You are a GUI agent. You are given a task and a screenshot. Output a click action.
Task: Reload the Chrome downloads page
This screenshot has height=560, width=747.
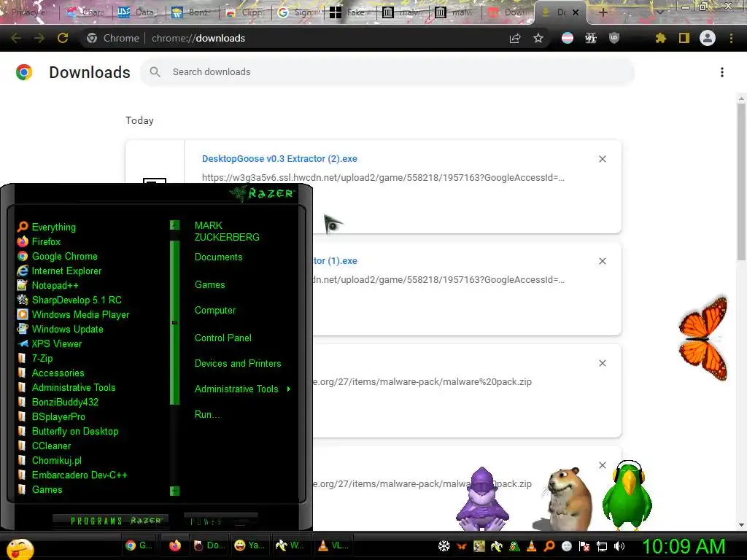click(63, 38)
